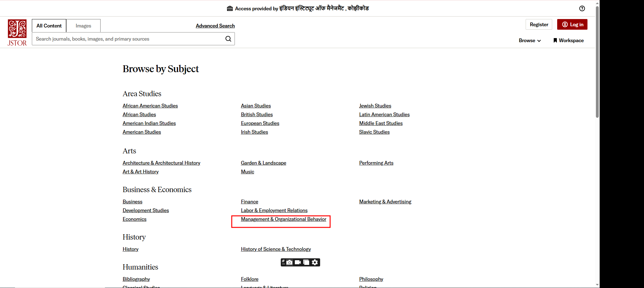Image resolution: width=644 pixels, height=288 pixels.
Task: Click the video record icon
Action: (298, 262)
